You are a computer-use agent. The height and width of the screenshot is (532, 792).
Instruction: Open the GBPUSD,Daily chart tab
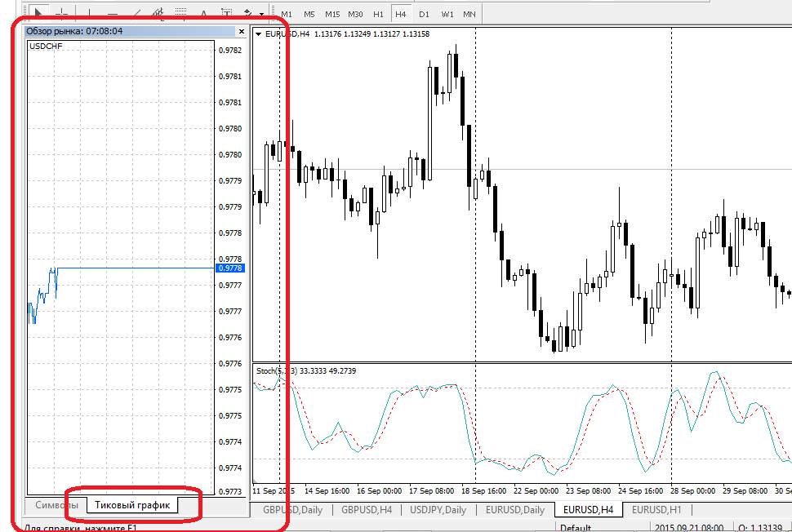[x=291, y=510]
